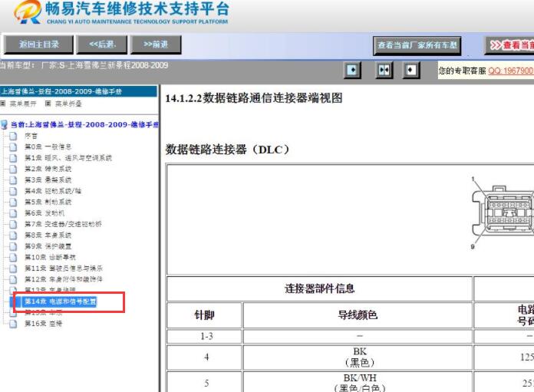
Task: Click the page icon beside 第8章
Action: point(13,236)
